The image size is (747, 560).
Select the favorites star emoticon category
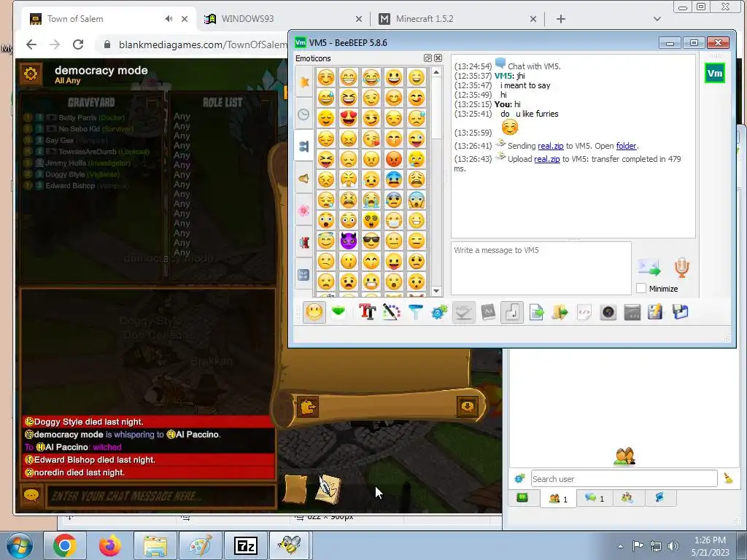pyautogui.click(x=304, y=82)
